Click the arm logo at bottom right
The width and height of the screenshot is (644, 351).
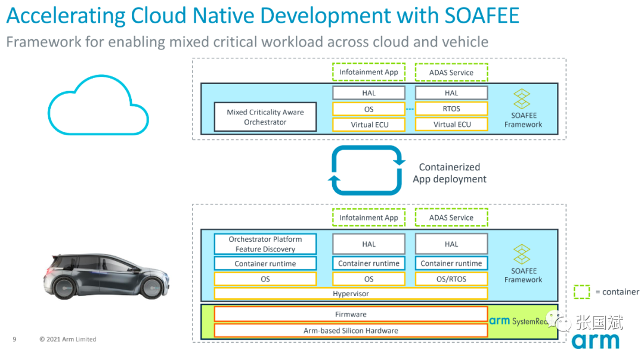(595, 341)
